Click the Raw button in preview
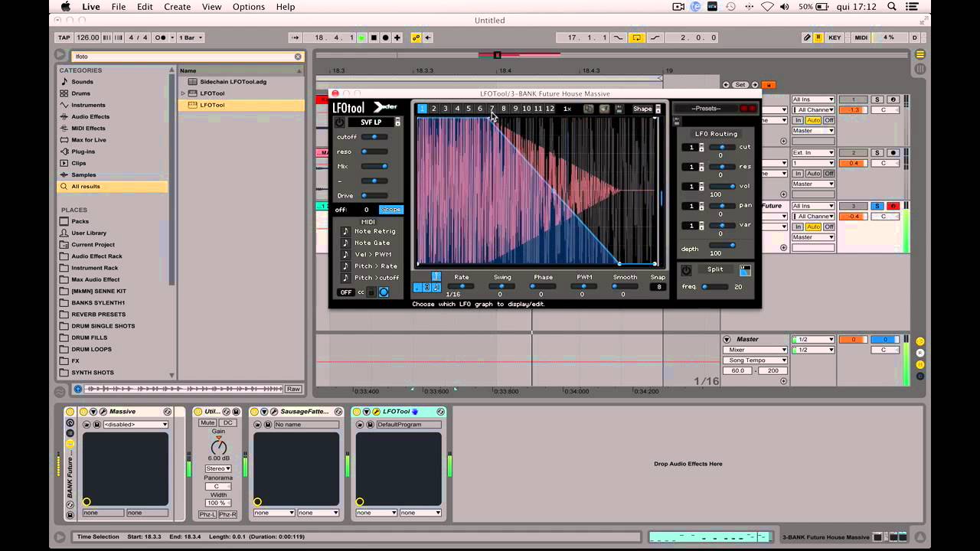 point(293,389)
